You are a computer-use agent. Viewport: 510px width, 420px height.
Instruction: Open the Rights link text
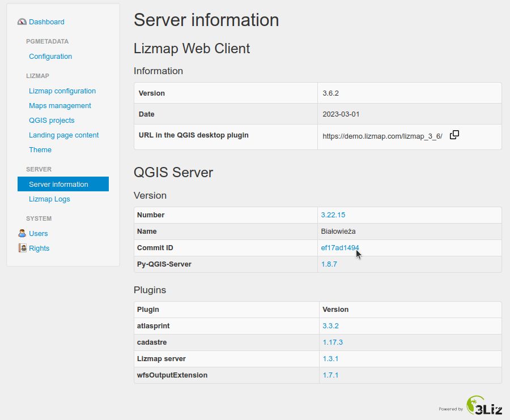point(39,248)
